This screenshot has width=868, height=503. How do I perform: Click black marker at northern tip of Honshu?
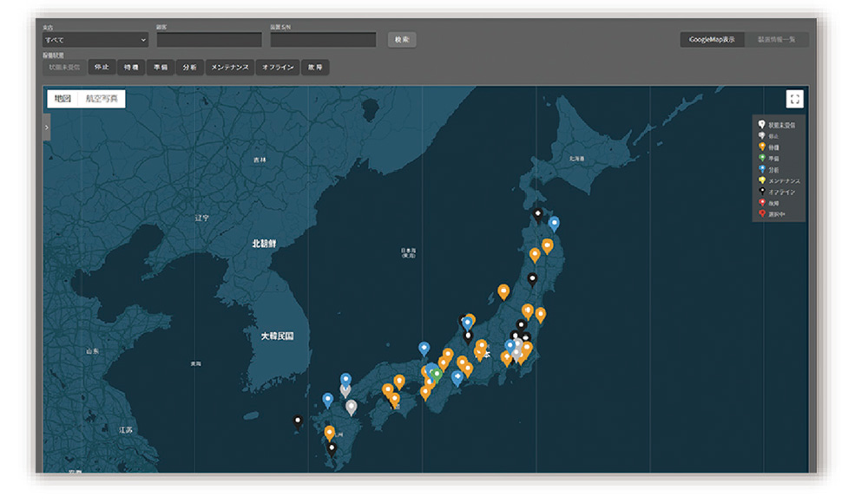[537, 215]
